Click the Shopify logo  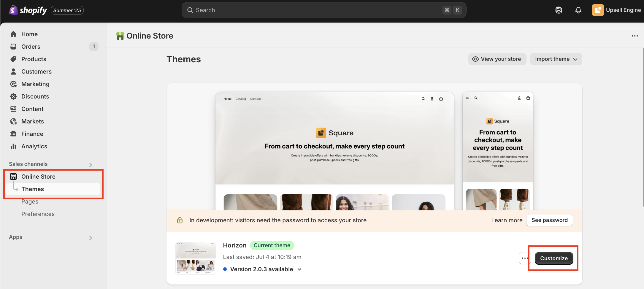pos(28,10)
